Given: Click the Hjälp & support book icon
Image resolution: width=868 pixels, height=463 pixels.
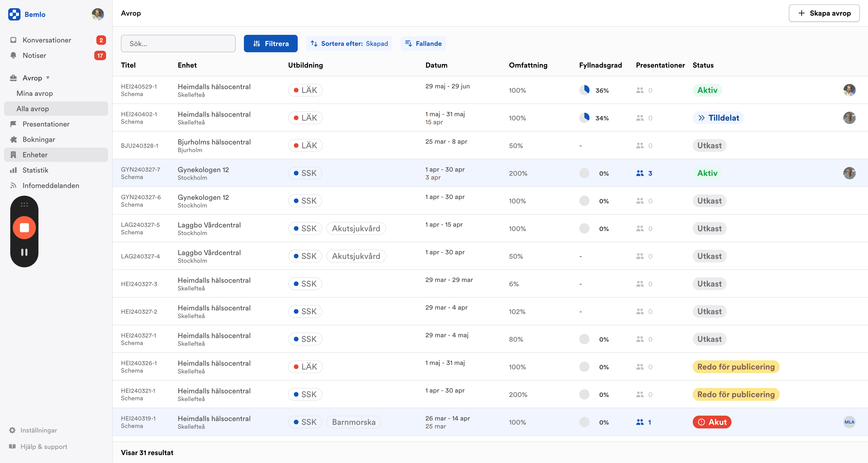Looking at the screenshot, I should [x=13, y=447].
